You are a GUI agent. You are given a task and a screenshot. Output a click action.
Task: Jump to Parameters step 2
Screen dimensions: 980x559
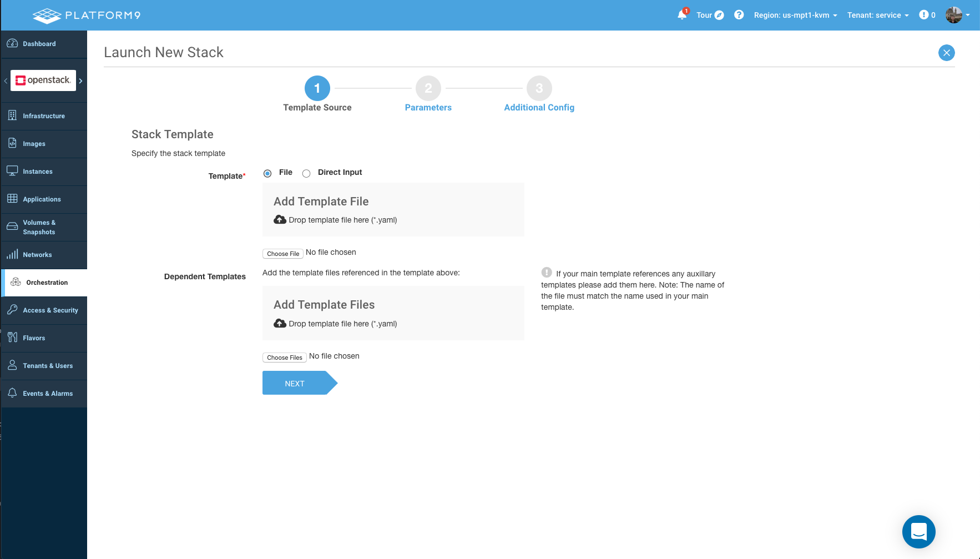coord(428,89)
